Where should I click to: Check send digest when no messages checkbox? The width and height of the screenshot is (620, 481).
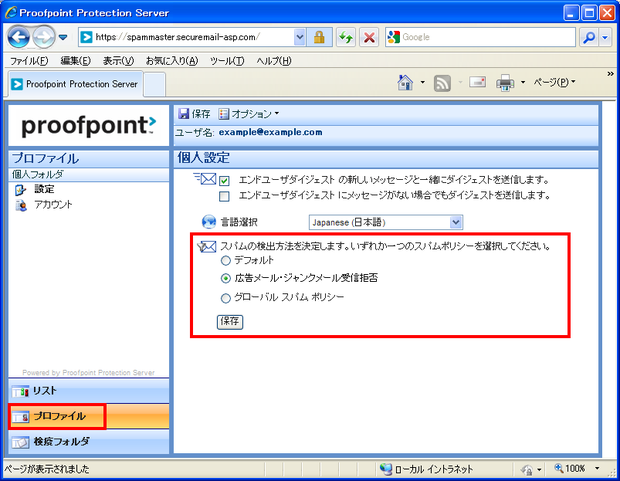click(224, 196)
